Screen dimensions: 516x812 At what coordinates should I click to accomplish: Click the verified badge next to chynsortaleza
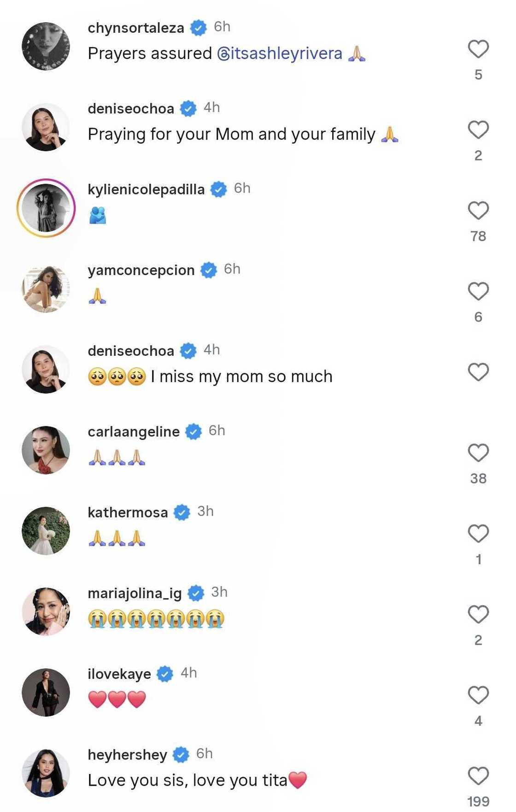point(198,27)
